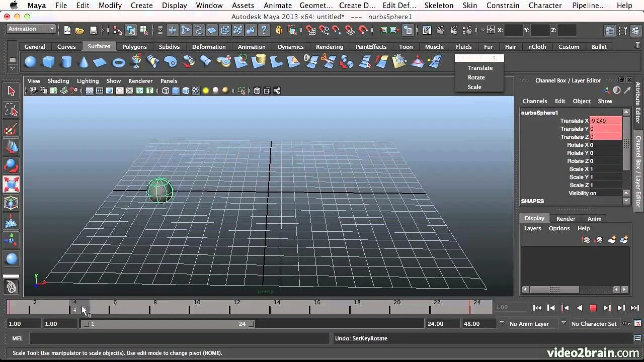Switch to the Polygons shelf tab
Image resolution: width=644 pixels, height=362 pixels.
[x=134, y=47]
